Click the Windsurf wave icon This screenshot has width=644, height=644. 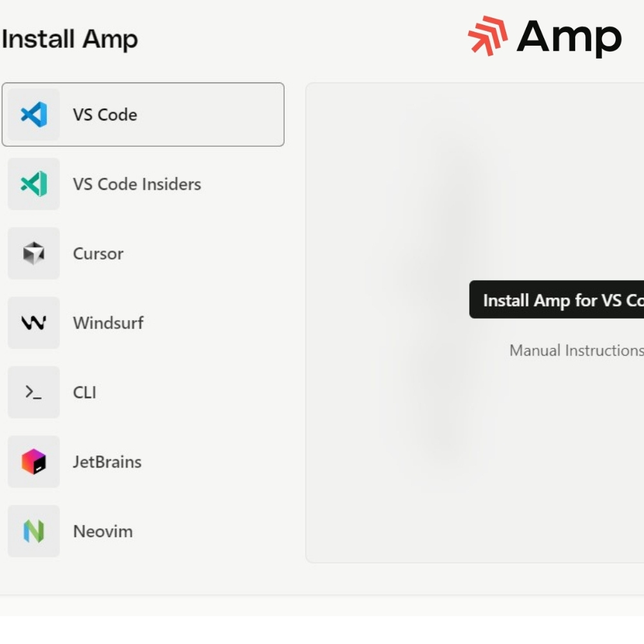click(x=33, y=323)
